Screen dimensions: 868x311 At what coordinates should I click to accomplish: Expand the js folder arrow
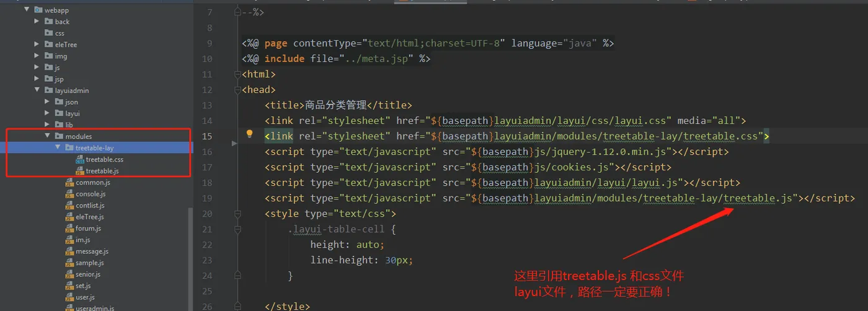point(37,68)
